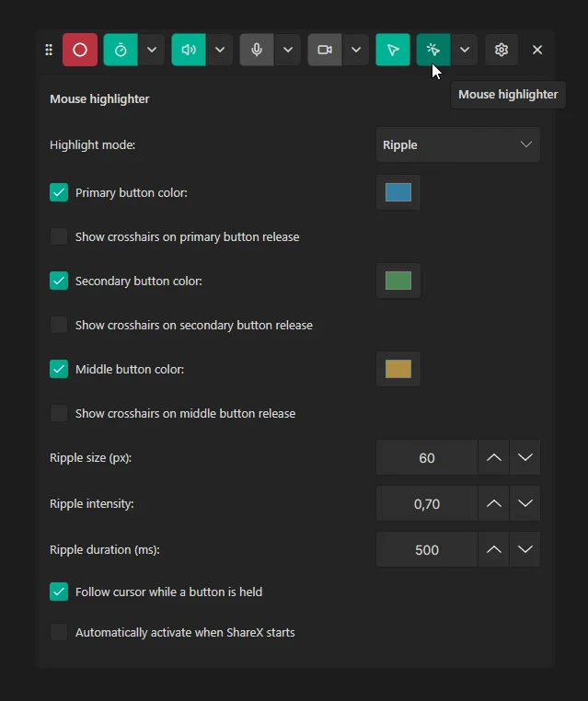The height and width of the screenshot is (701, 588).
Task: Increase Ripple intensity with up arrow
Action: pyautogui.click(x=493, y=503)
